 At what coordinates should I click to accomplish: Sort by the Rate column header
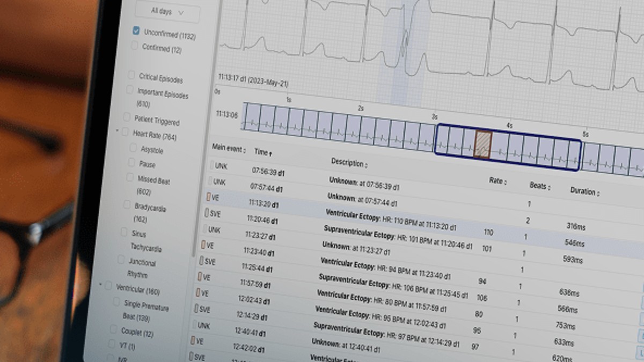tap(497, 181)
